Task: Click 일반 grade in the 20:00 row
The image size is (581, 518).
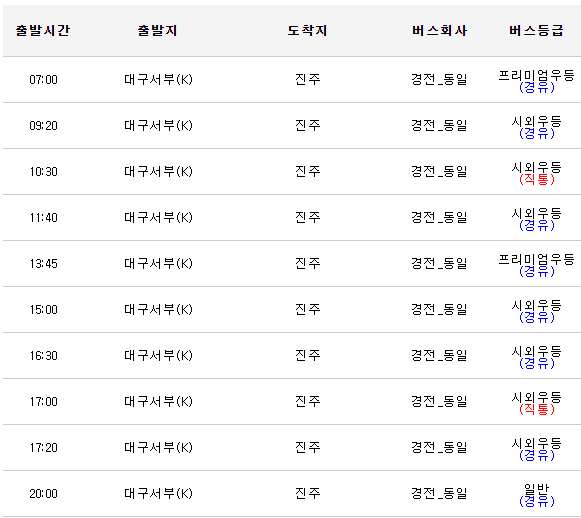Action: coord(536,489)
